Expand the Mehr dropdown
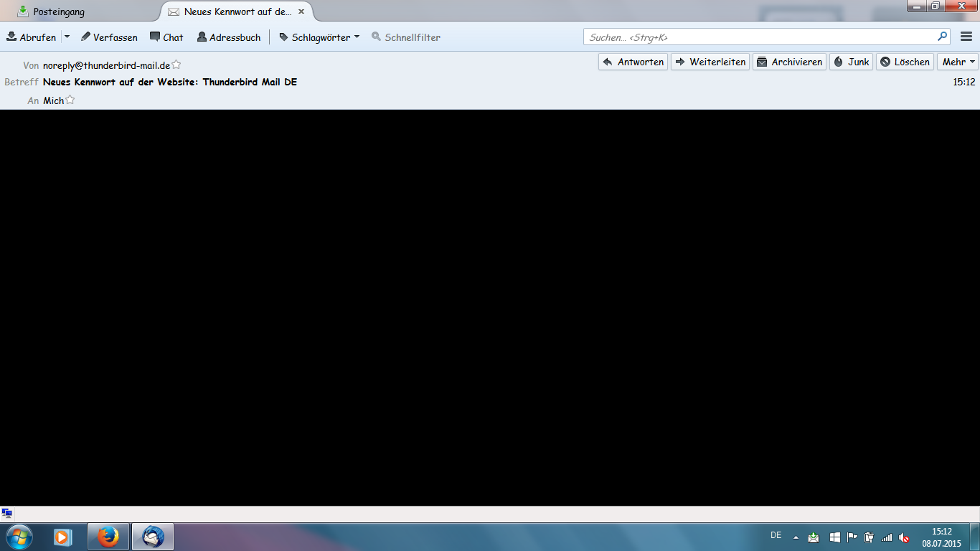980x551 pixels. click(958, 62)
